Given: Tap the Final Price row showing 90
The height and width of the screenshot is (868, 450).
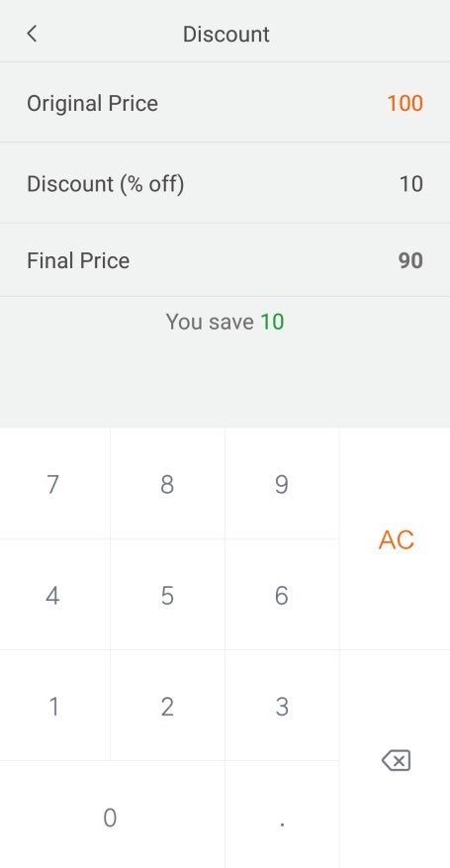Looking at the screenshot, I should click(225, 260).
